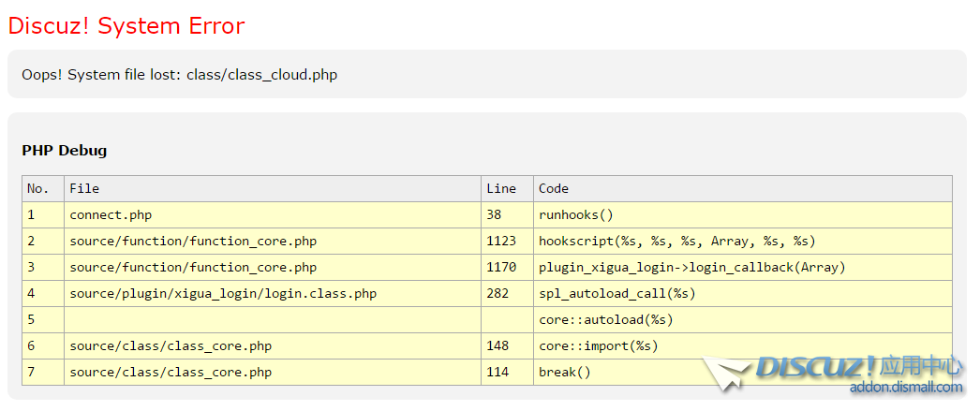Click line number '148' cell
The image size is (980, 411).
[507, 346]
